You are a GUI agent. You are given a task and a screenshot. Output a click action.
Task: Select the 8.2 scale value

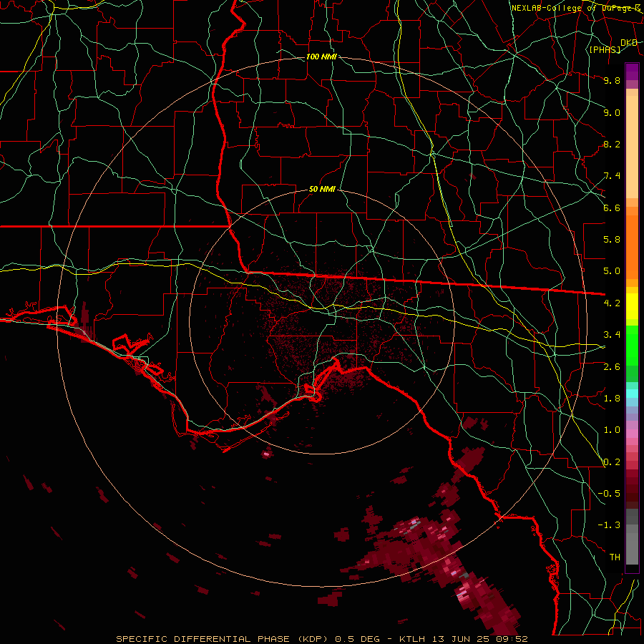(612, 144)
